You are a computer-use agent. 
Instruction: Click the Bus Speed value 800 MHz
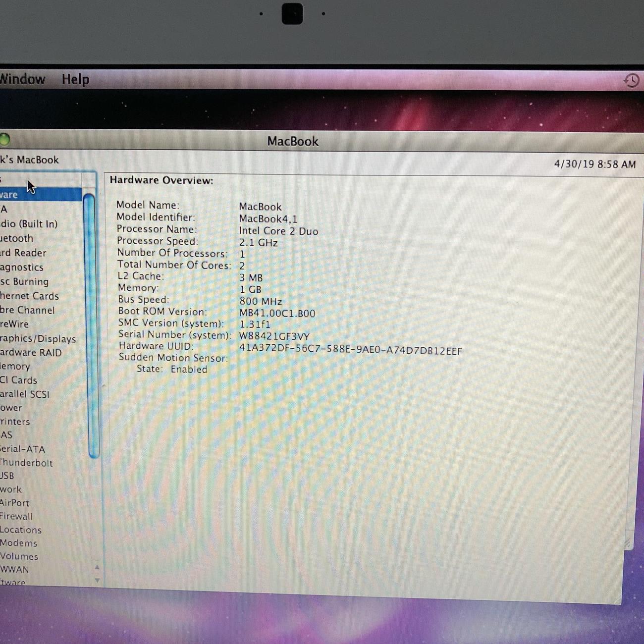[261, 301]
